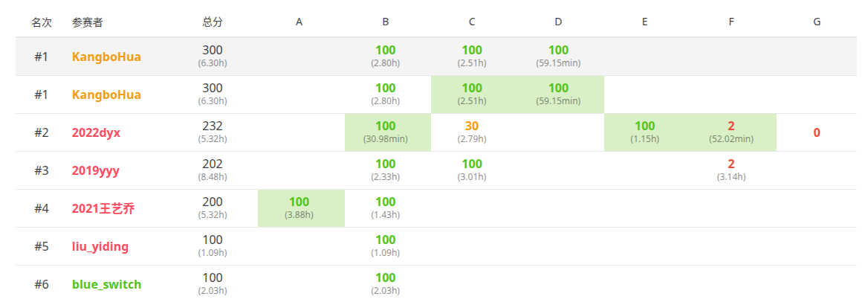The height and width of the screenshot is (308, 868).
Task: Select problem E column header
Action: 645,22
